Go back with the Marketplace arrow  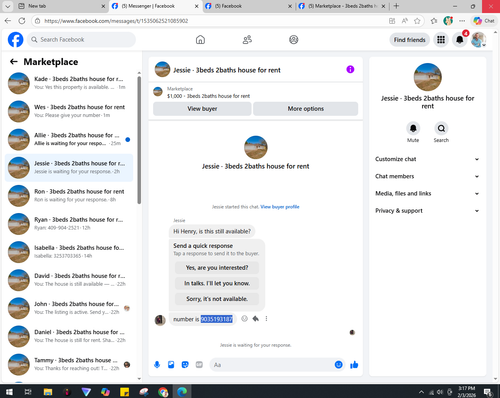[x=14, y=62]
